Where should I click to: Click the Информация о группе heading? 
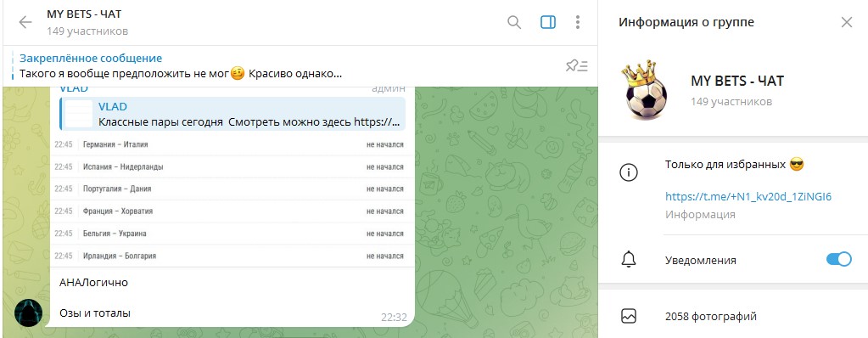coord(686,22)
